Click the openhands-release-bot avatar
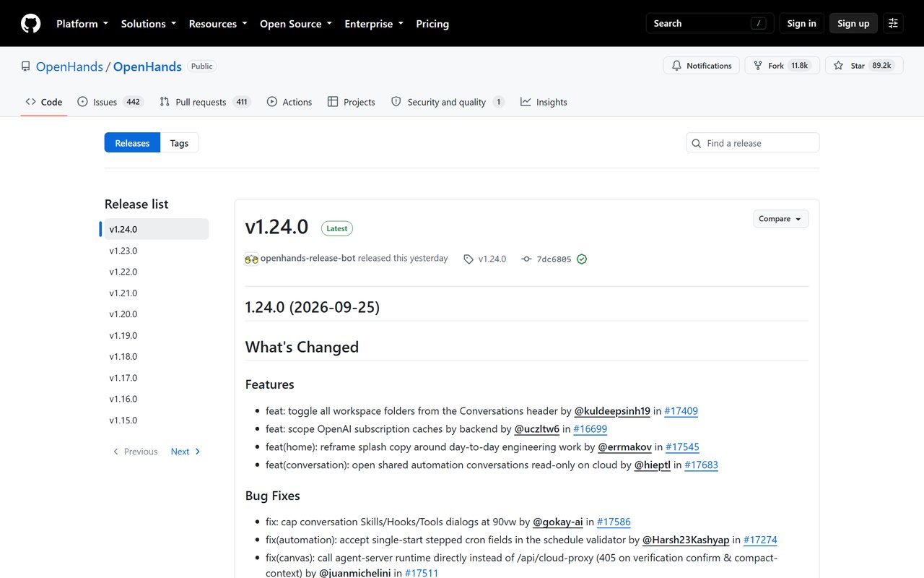 pyautogui.click(x=251, y=259)
